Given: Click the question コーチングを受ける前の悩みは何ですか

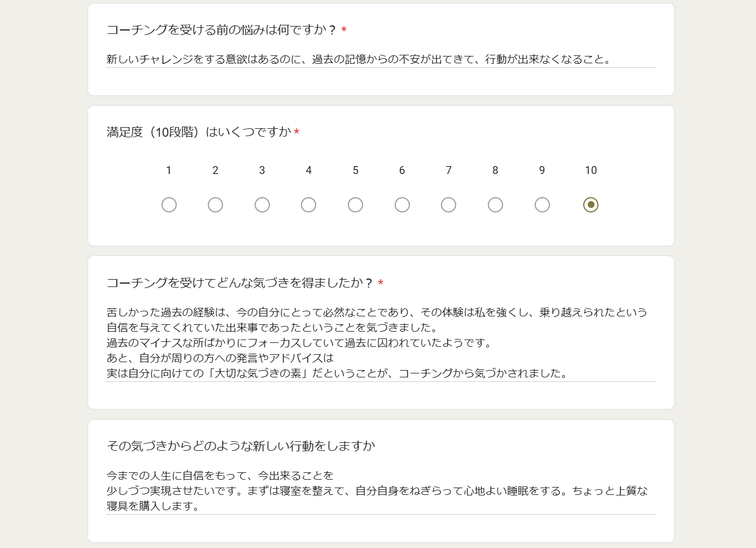Looking at the screenshot, I should coord(221,30).
